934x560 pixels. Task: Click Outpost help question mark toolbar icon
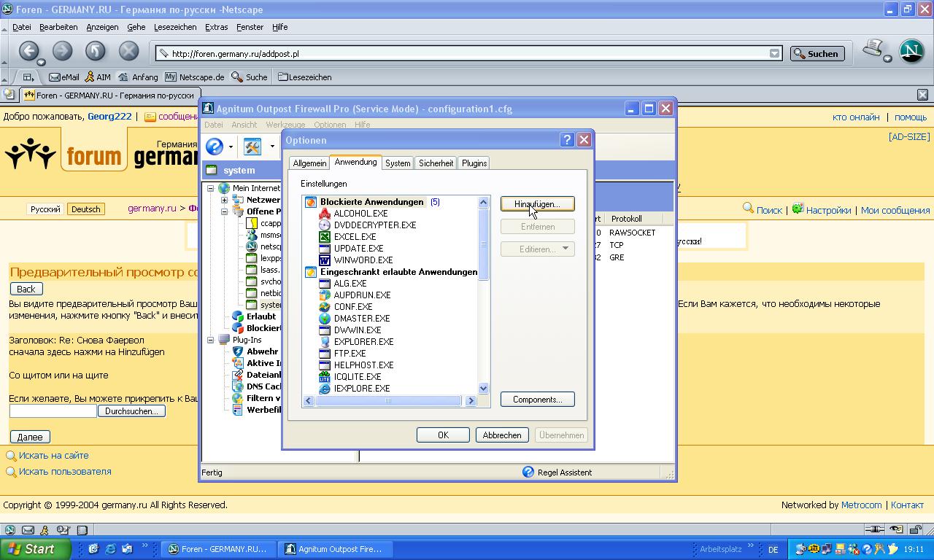[x=214, y=147]
